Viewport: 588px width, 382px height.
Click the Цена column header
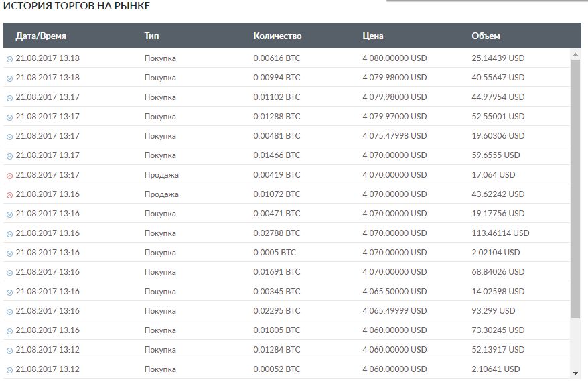373,36
